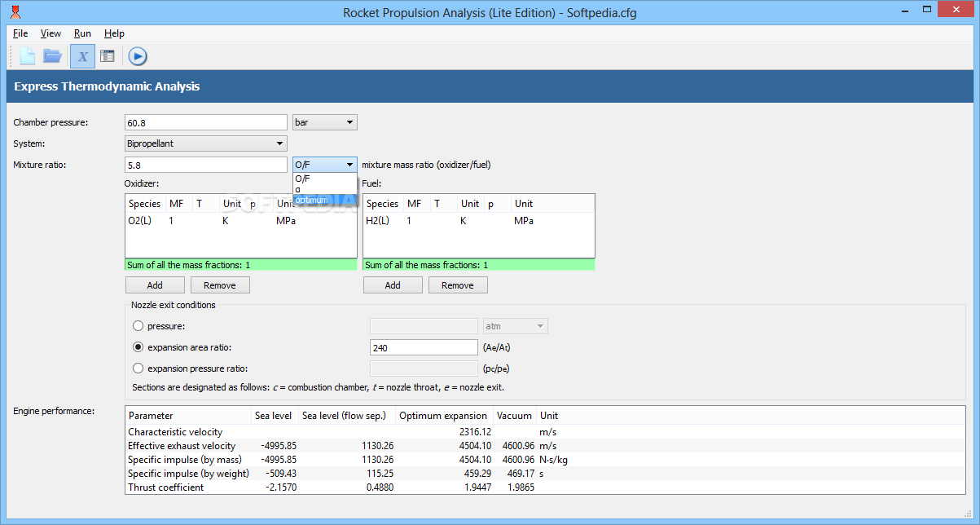Click the Run play toolbar icon
This screenshot has height=525, width=980.
pos(138,56)
